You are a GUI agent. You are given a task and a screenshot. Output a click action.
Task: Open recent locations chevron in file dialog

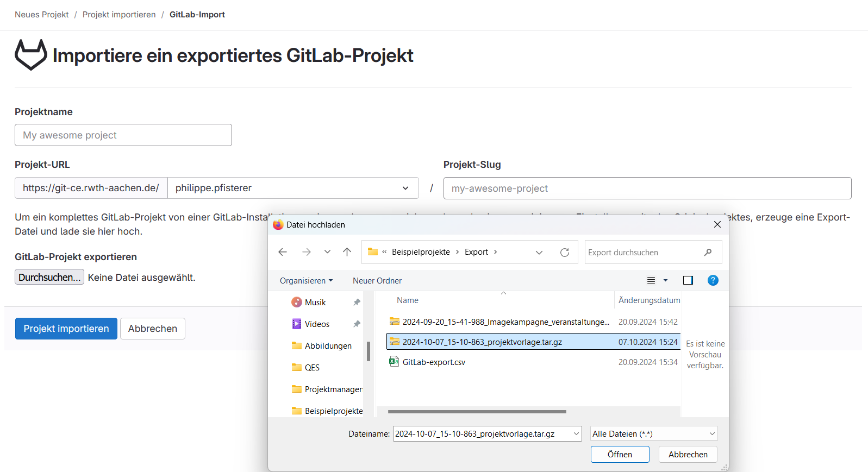[327, 252]
